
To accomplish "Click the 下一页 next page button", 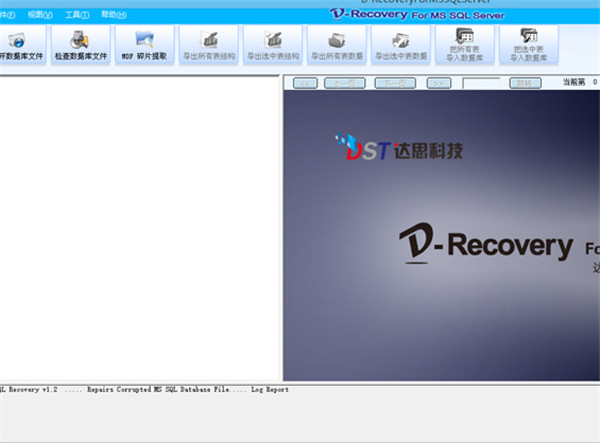I will tap(395, 83).
